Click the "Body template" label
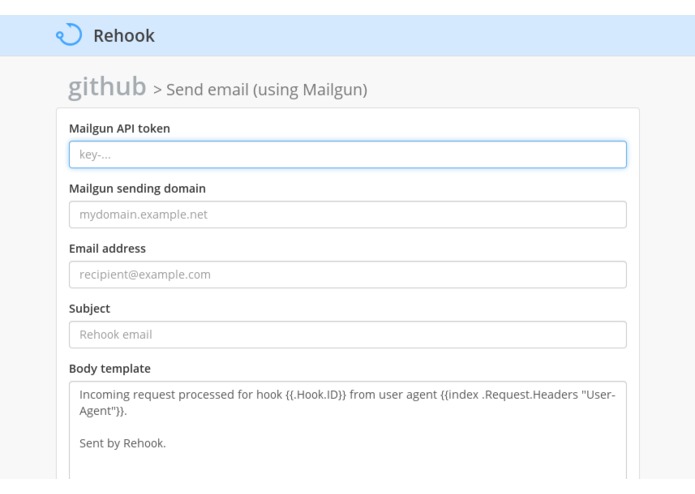695x494 pixels. click(110, 369)
